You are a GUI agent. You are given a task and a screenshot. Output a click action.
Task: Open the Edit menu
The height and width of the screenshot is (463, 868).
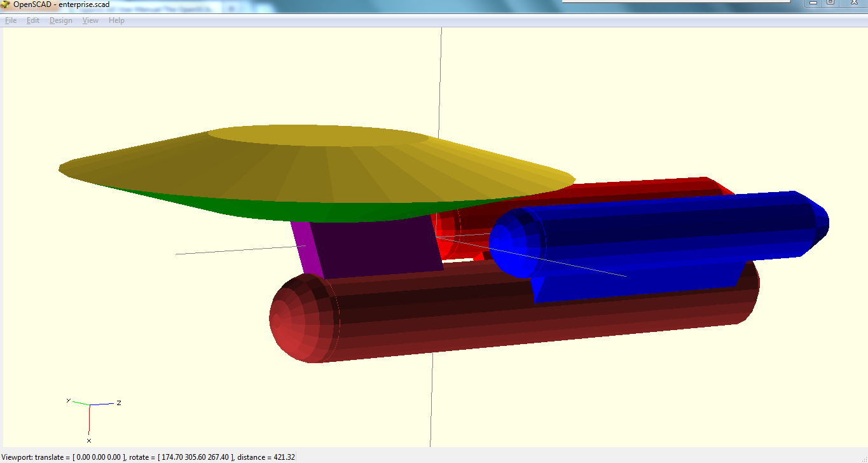tap(32, 20)
